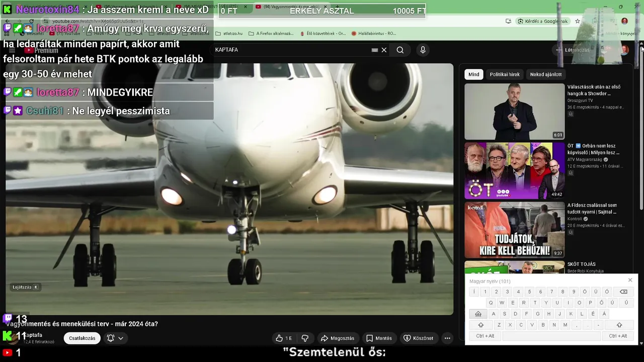Open the YouTube account avatar menu

pos(624,50)
